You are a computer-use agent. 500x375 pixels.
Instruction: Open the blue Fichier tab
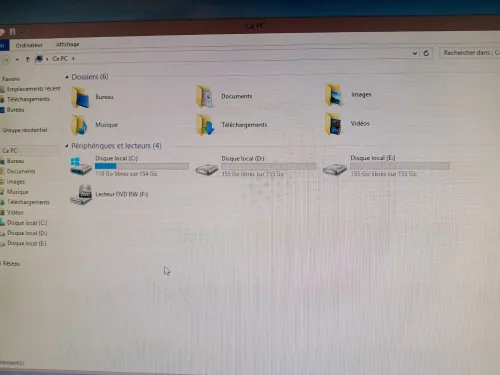[4, 45]
